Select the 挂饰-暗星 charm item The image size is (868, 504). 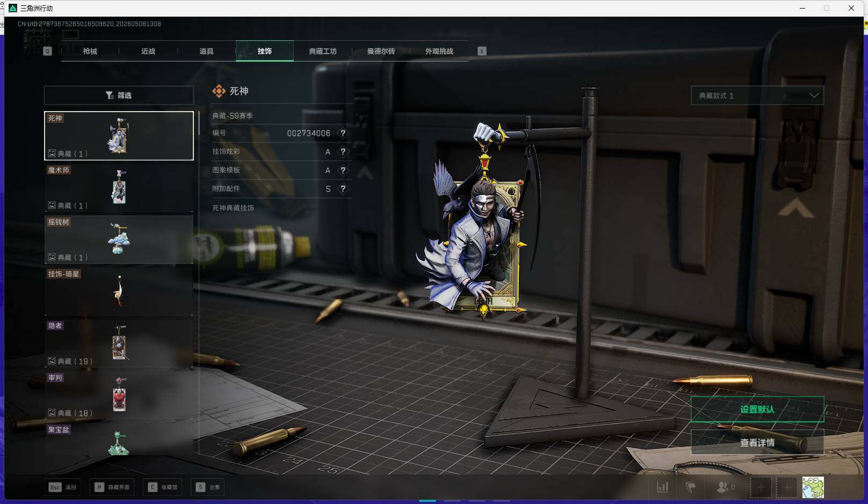119,291
